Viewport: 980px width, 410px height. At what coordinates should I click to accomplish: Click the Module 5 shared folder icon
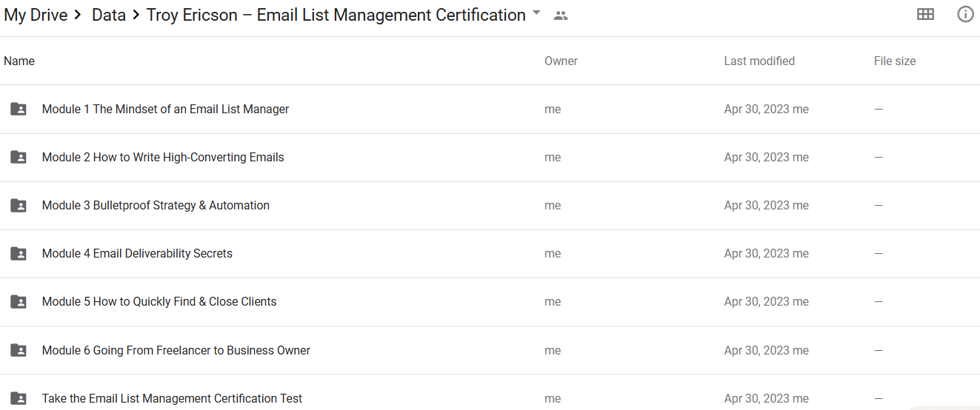(19, 301)
